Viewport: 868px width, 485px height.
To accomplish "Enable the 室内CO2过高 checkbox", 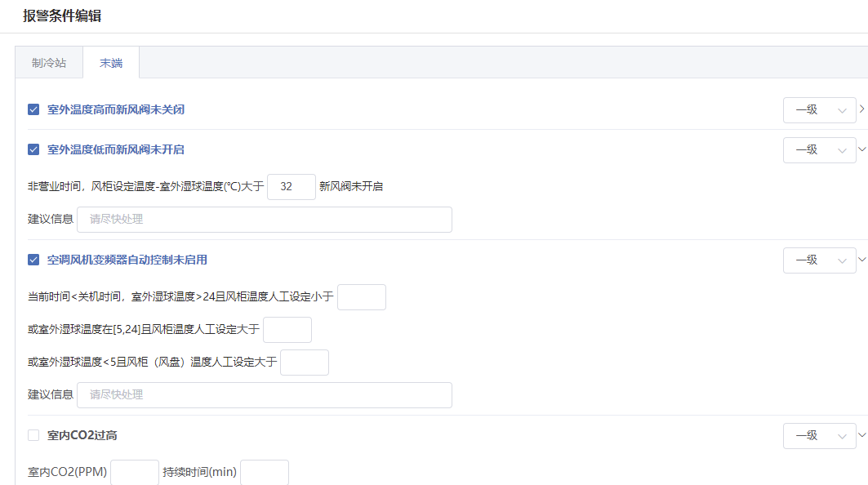I will [33, 435].
